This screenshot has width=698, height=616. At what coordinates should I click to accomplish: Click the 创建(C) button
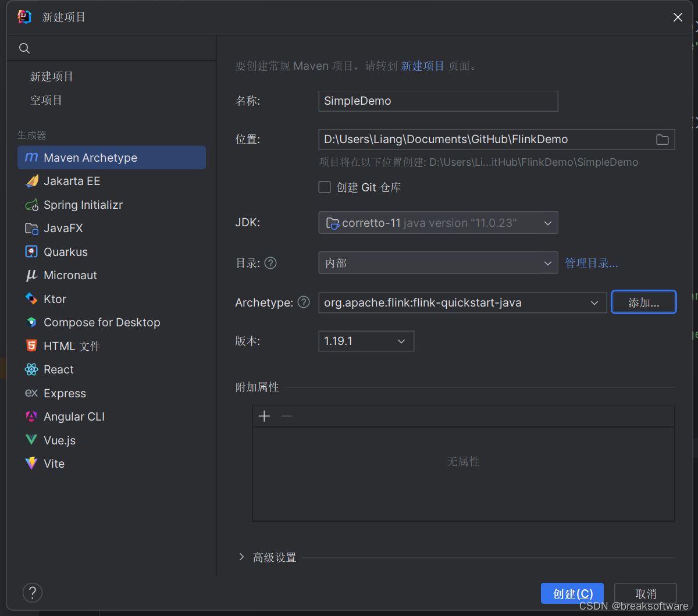point(572,593)
